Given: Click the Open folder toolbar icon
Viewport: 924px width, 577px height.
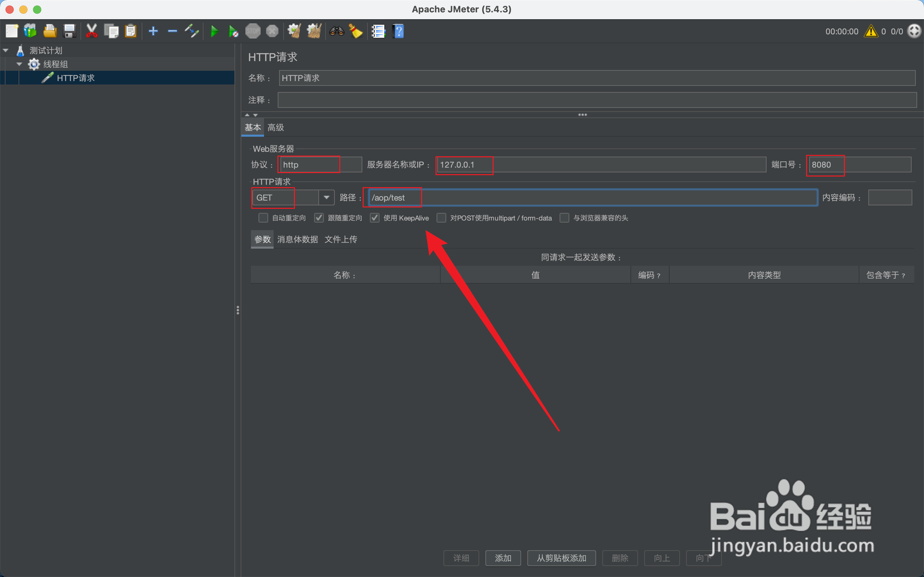Looking at the screenshot, I should tap(49, 31).
